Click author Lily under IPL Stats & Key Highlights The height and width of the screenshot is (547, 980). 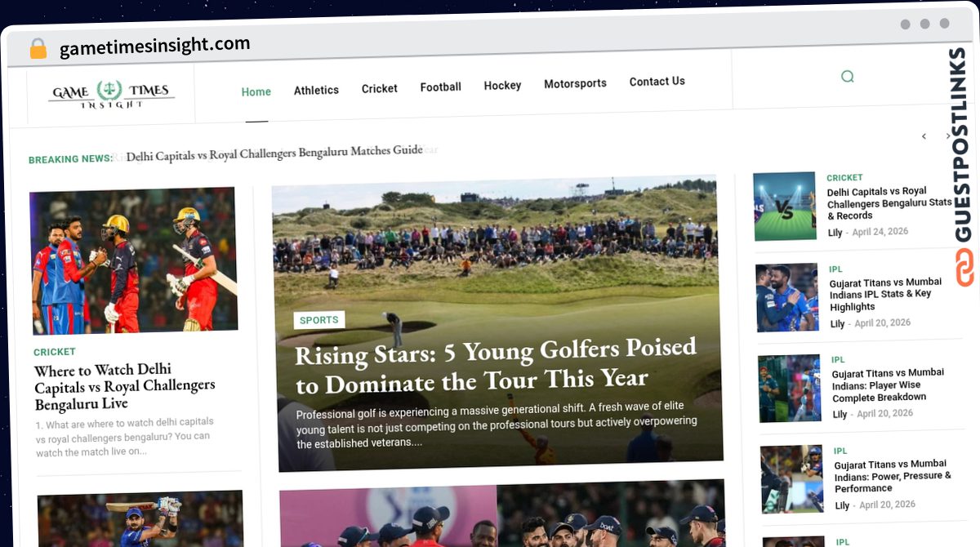tap(837, 323)
